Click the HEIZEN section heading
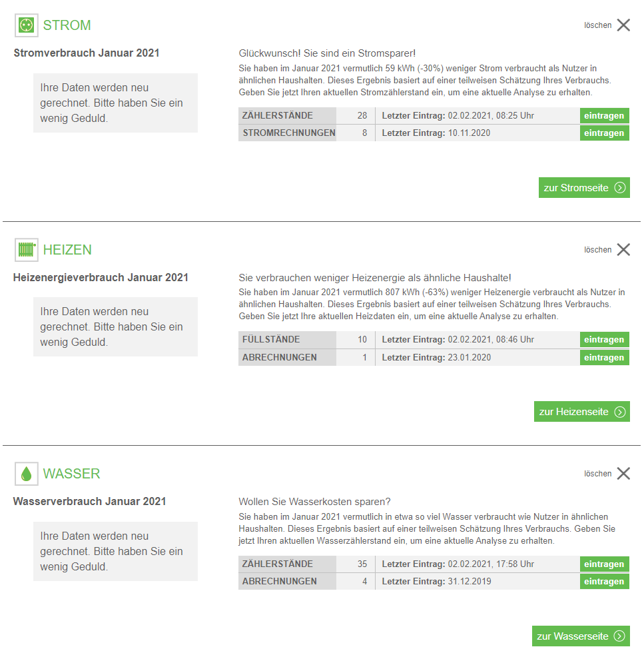Screen dimensions: 644x659 tap(67, 250)
